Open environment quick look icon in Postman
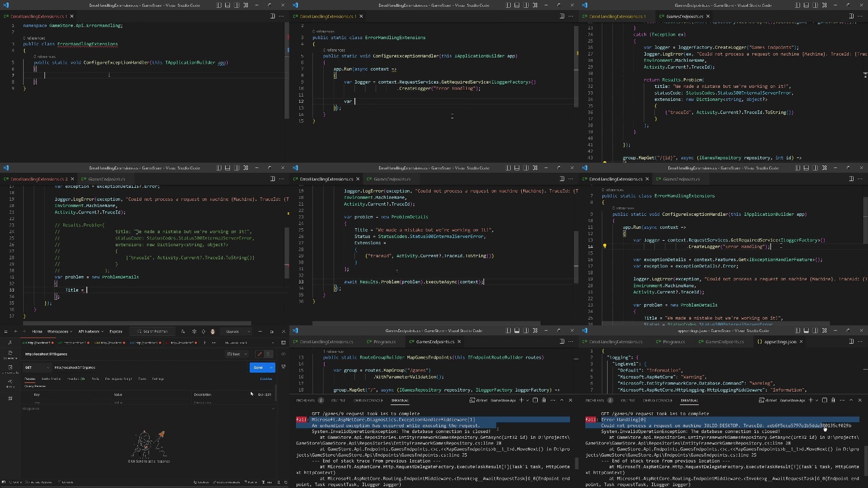 [284, 343]
